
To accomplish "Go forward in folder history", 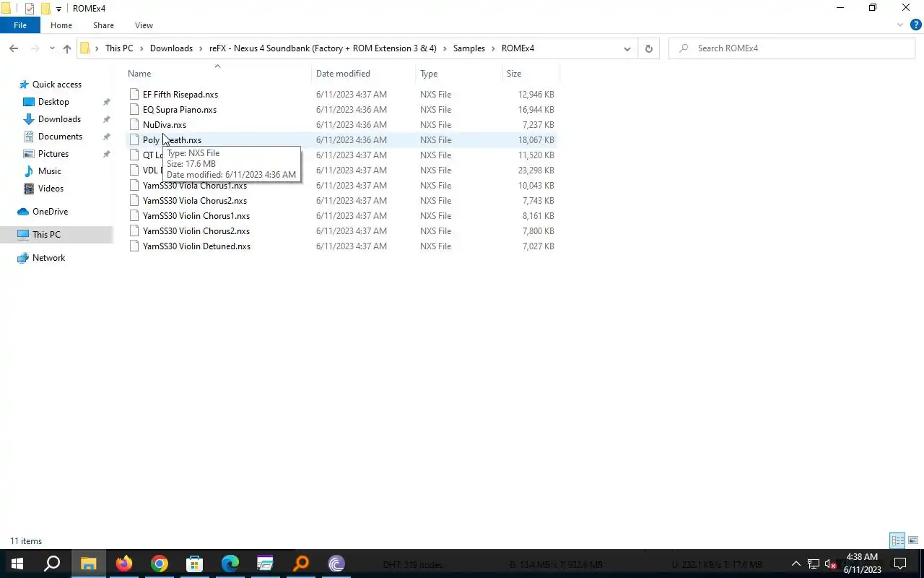I will point(35,48).
